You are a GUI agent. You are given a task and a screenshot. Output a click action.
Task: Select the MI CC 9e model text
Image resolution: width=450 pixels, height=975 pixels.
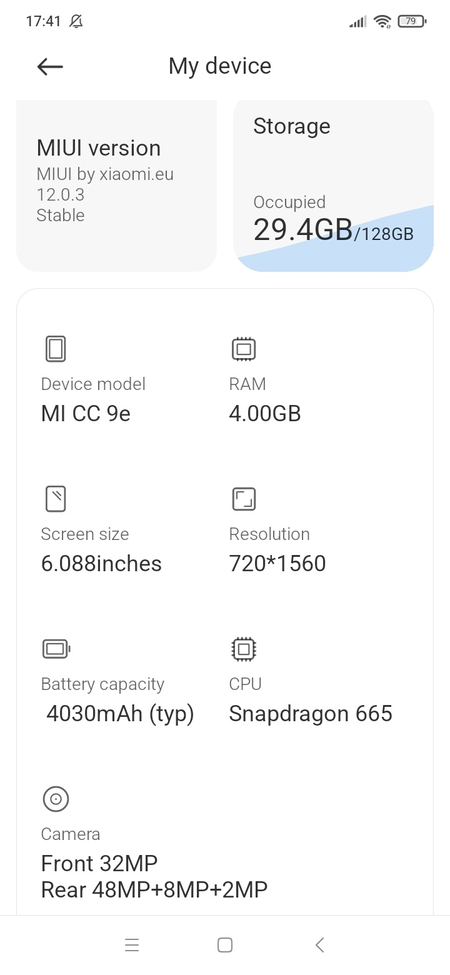tap(86, 414)
